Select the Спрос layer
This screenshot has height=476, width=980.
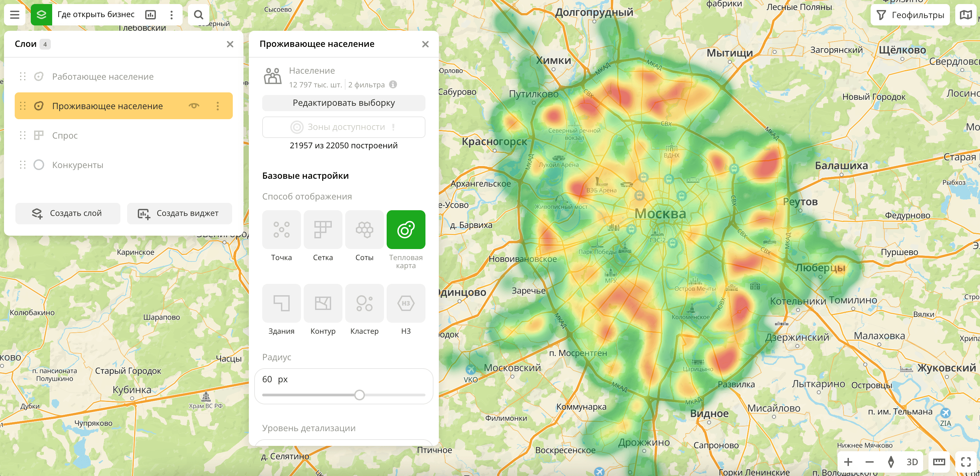124,135
